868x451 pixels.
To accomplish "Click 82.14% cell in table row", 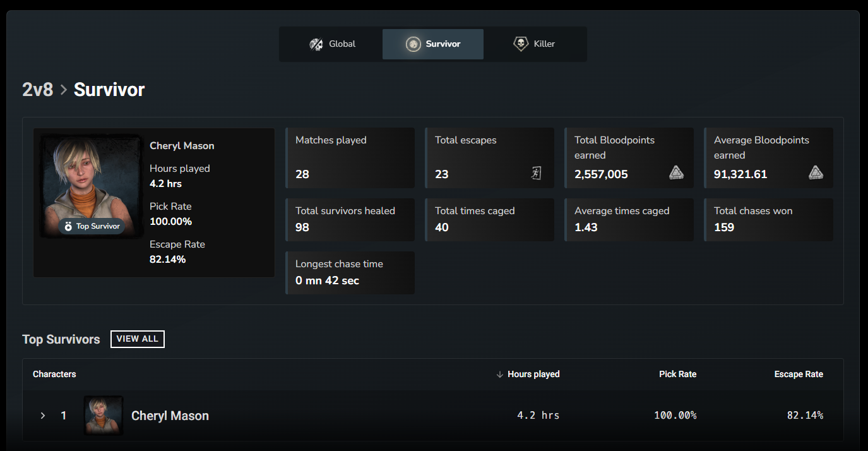I will pos(805,416).
